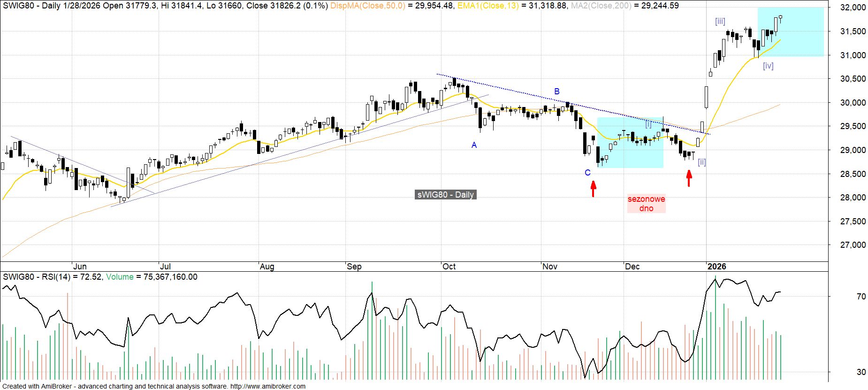Click the red arrow below wave C

click(593, 189)
